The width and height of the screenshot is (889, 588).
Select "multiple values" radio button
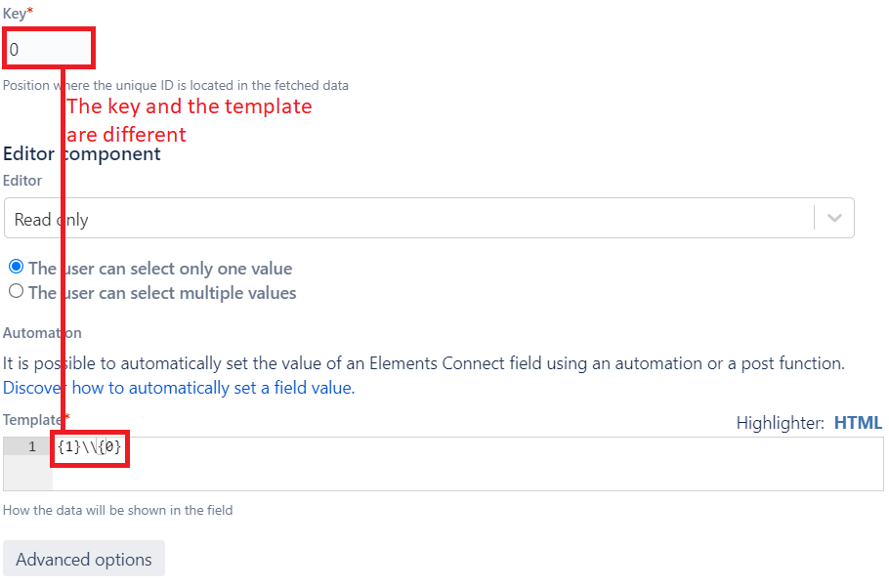16,291
